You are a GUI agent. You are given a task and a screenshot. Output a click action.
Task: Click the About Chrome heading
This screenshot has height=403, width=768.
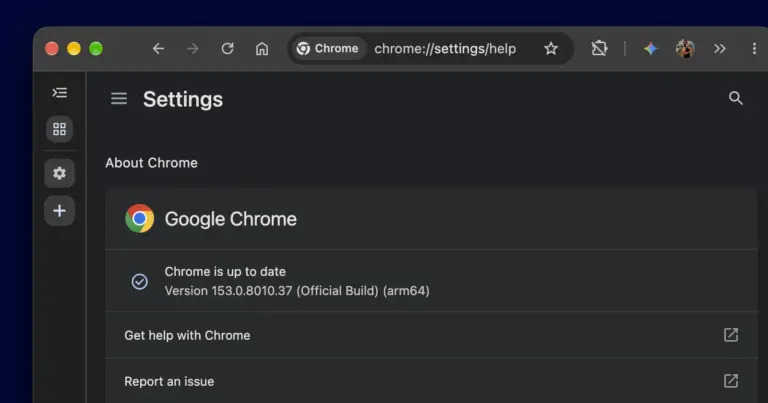(151, 163)
